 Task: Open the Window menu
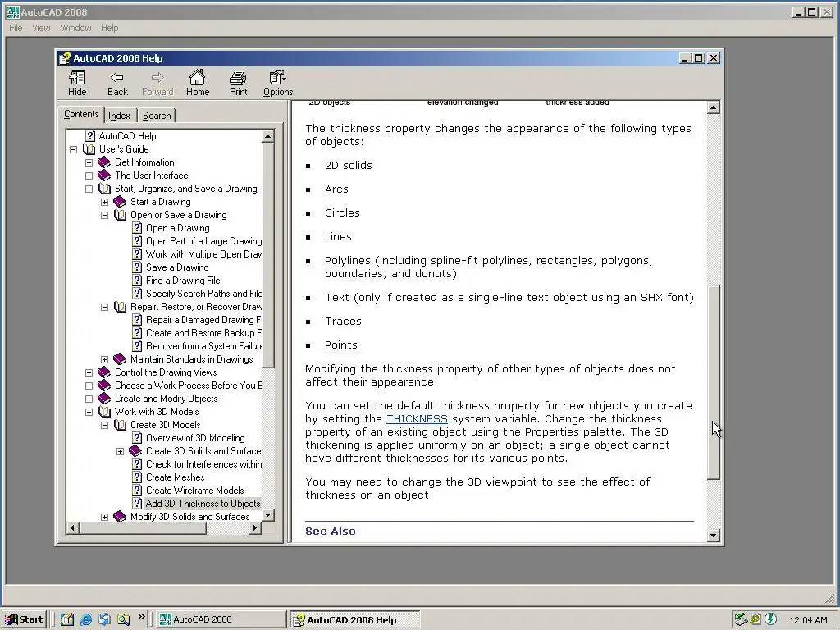pos(75,28)
